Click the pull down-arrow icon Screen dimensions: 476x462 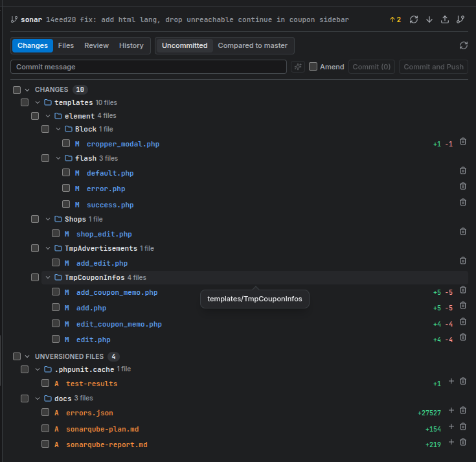429,19
